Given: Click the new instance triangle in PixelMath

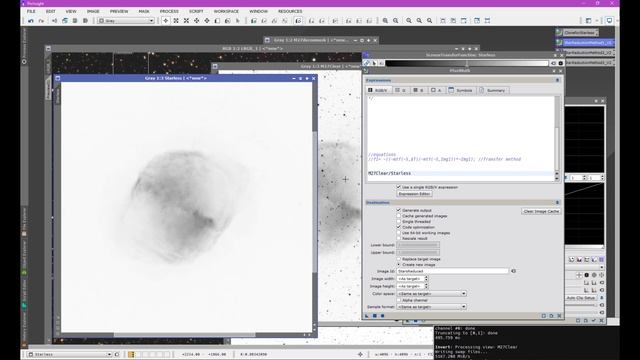Looking at the screenshot, I should [x=367, y=316].
